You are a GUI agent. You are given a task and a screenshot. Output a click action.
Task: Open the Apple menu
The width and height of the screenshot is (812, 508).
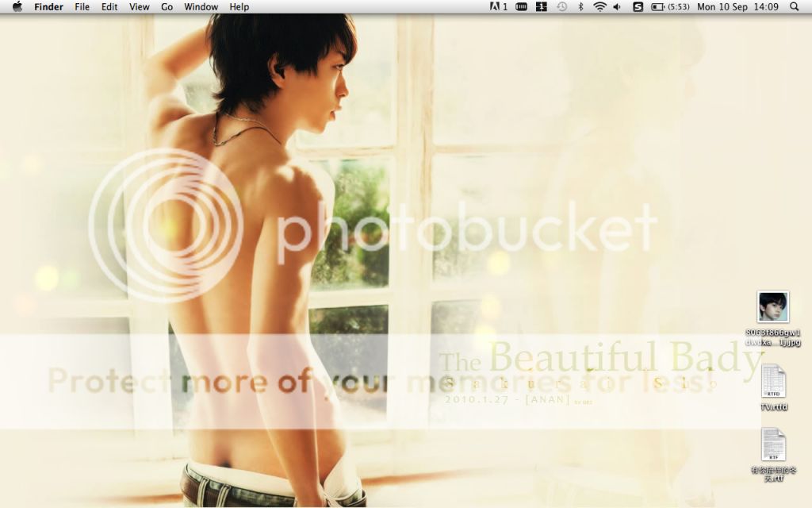click(x=17, y=7)
